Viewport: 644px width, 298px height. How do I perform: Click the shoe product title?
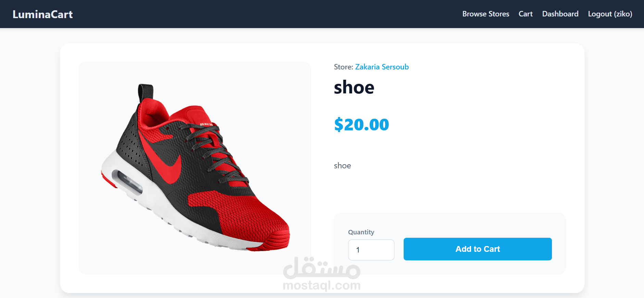pyautogui.click(x=354, y=87)
